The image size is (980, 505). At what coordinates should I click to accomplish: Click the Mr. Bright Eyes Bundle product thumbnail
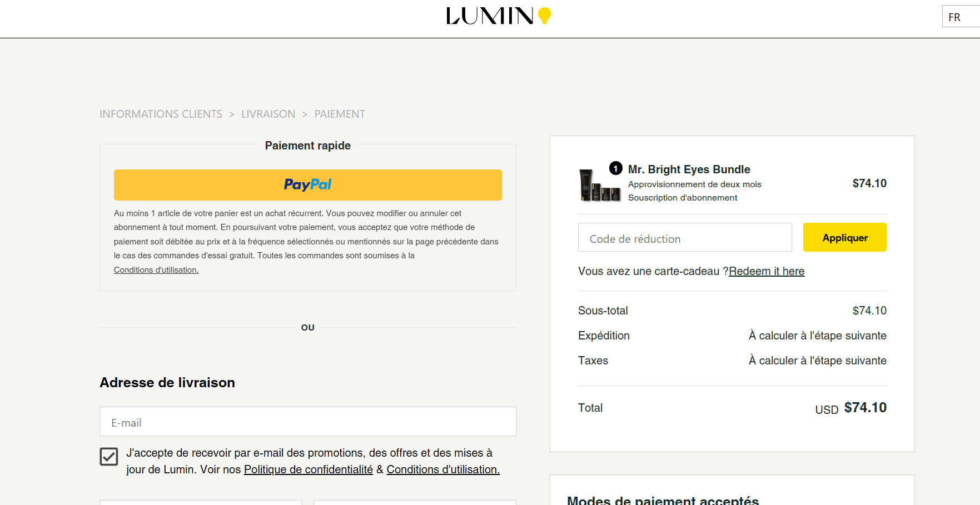click(600, 186)
